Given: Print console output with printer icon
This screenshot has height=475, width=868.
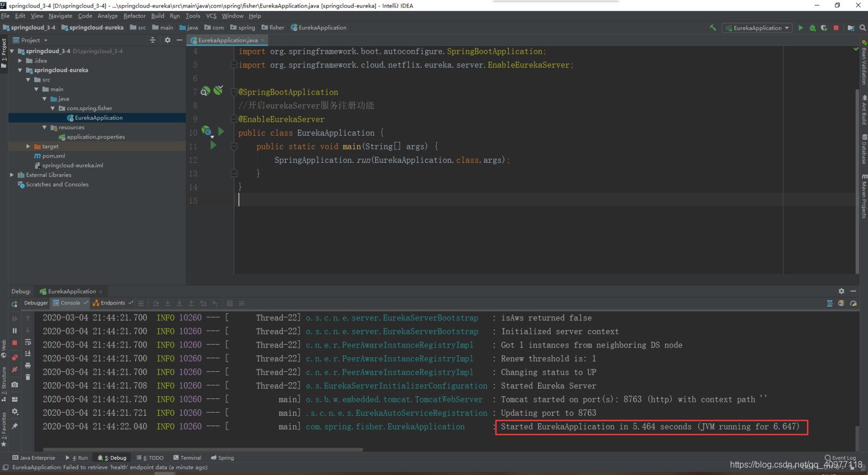Looking at the screenshot, I should [x=28, y=365].
